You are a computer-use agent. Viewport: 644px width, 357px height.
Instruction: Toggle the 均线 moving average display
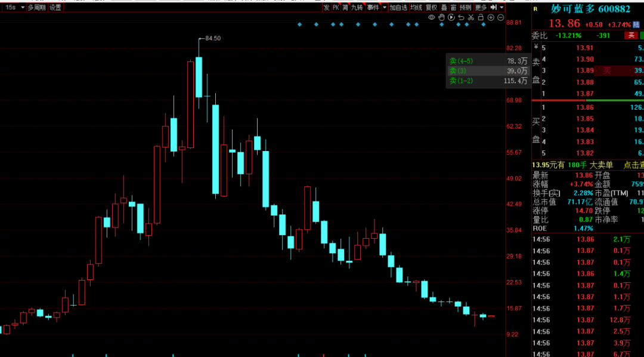click(416, 8)
